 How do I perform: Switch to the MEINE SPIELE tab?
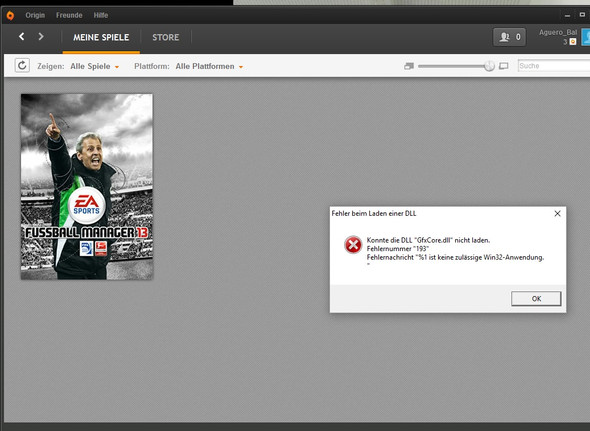point(101,37)
